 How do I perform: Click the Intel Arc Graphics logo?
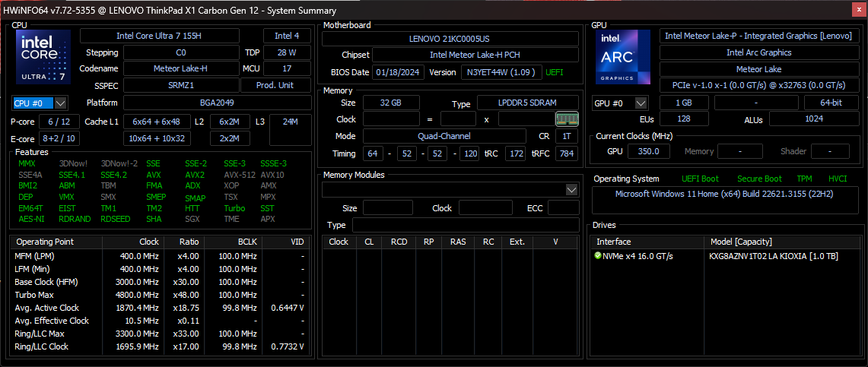coord(623,58)
